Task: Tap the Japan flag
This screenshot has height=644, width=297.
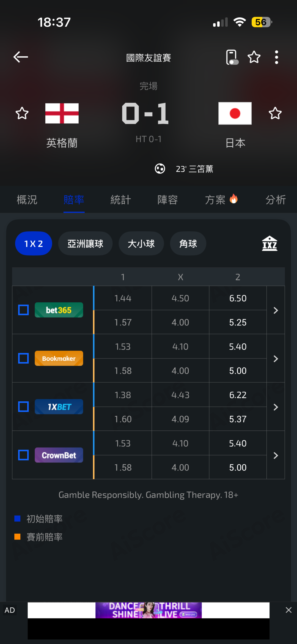Action: (235, 113)
